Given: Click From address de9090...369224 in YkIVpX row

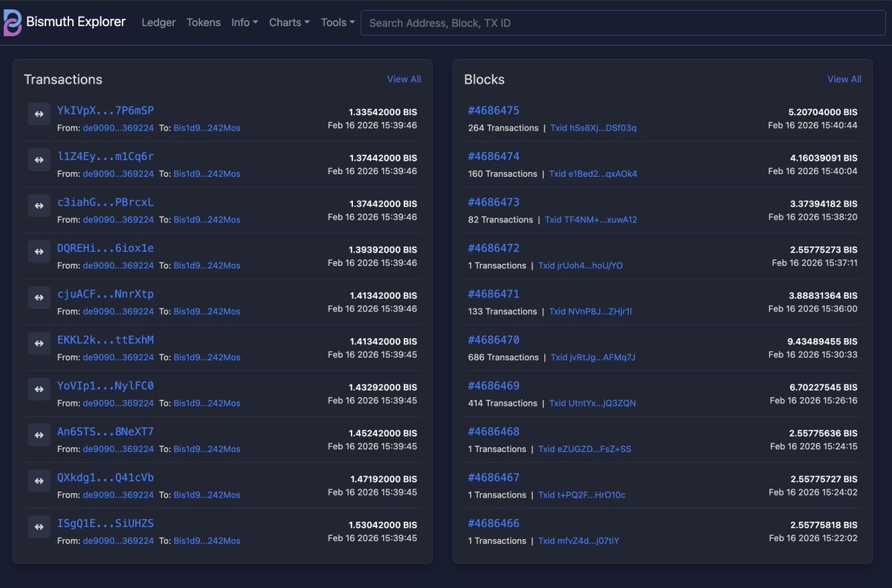Looking at the screenshot, I should pos(118,128).
